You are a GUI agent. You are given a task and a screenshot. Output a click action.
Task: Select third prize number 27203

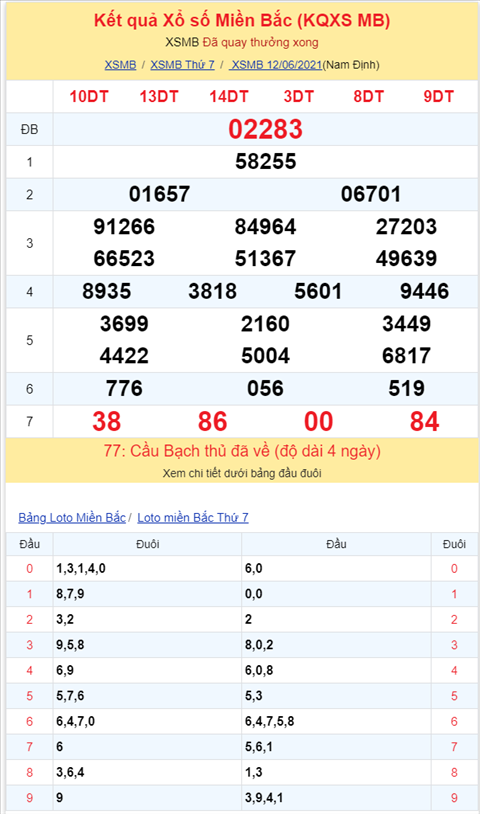pyautogui.click(x=406, y=227)
